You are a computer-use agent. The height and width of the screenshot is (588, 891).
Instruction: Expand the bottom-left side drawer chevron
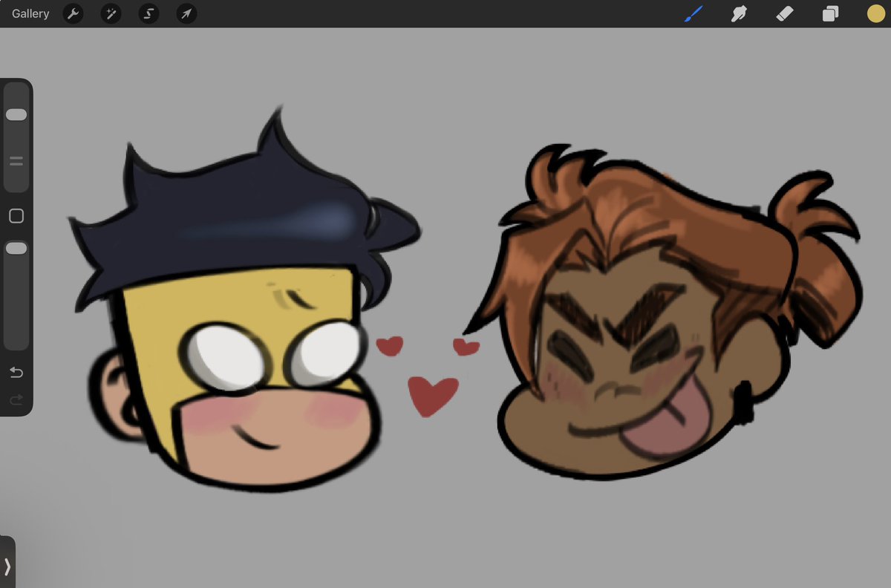point(7,566)
